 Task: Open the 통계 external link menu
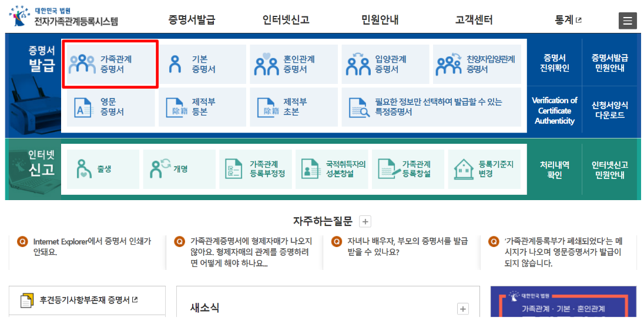pyautogui.click(x=568, y=20)
